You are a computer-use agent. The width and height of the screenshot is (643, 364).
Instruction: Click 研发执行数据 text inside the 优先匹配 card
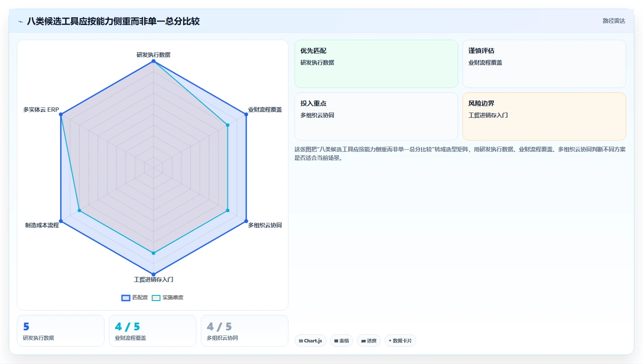pos(317,63)
